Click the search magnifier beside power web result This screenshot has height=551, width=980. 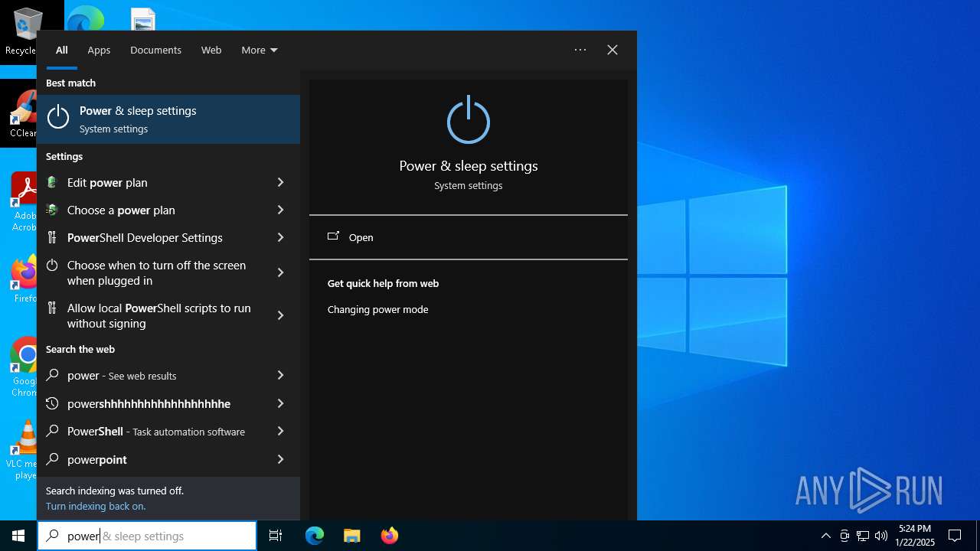click(x=52, y=375)
